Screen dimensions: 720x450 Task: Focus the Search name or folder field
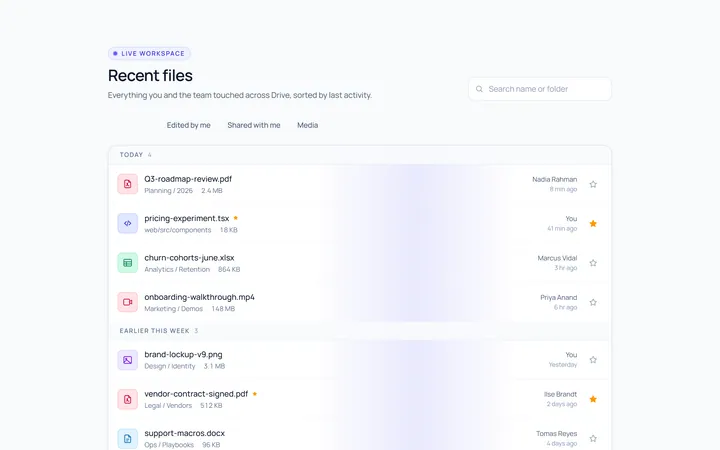click(x=540, y=89)
